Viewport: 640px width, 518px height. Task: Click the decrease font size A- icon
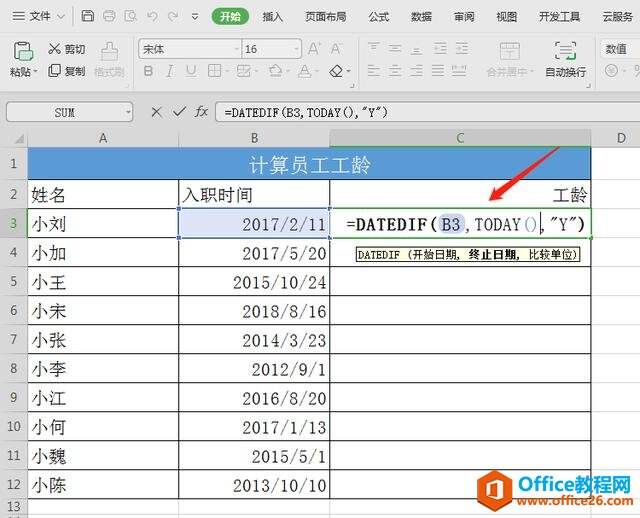[336, 49]
